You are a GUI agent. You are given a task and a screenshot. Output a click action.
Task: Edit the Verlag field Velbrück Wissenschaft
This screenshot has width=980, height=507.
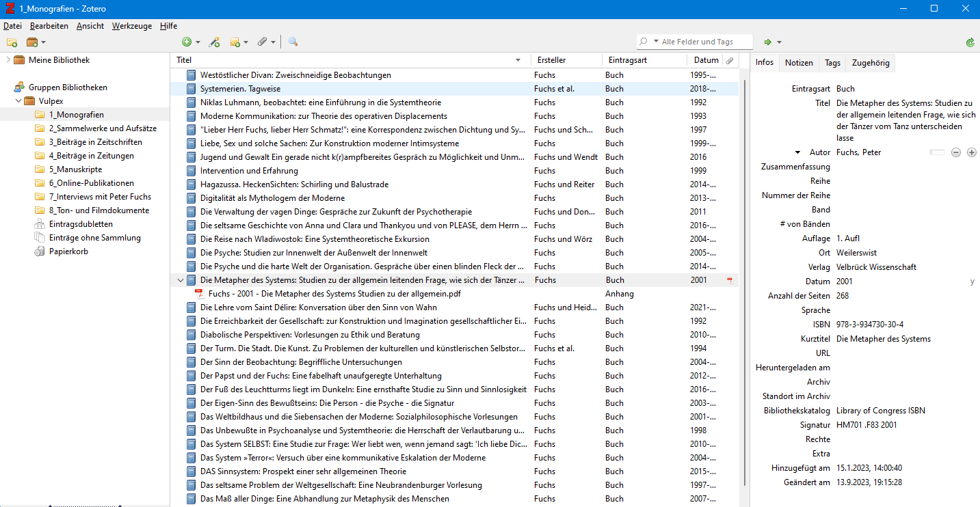click(x=876, y=267)
